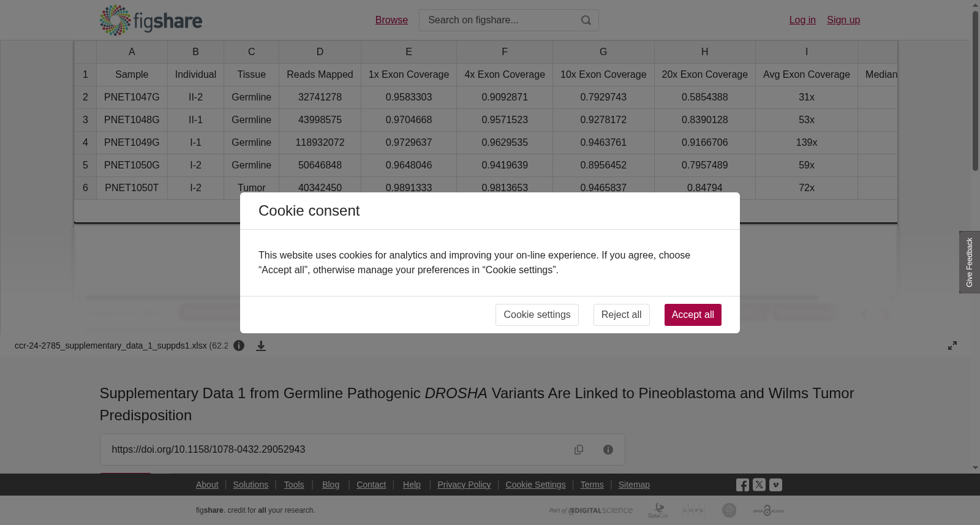Click the figshare logo
The width and height of the screenshot is (980, 525).
point(151,20)
